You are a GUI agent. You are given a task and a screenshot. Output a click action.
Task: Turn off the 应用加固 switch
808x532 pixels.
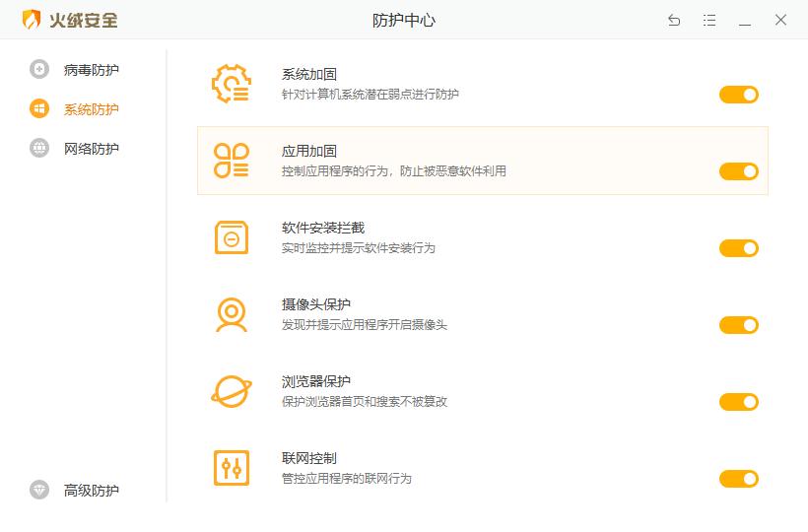click(x=739, y=171)
